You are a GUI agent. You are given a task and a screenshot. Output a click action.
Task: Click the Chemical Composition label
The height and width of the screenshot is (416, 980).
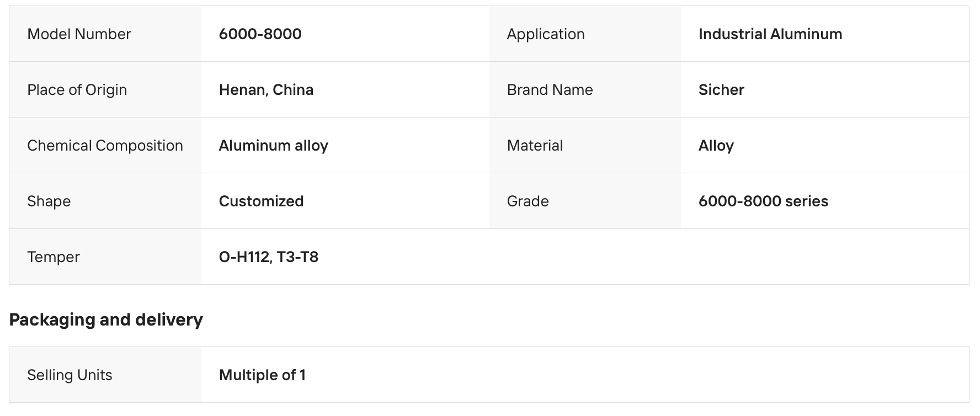tap(105, 146)
